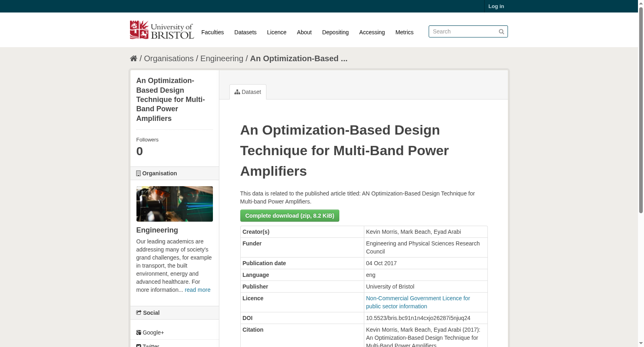This screenshot has height=347, width=644.
Task: Click the Log in link
Action: (496, 6)
